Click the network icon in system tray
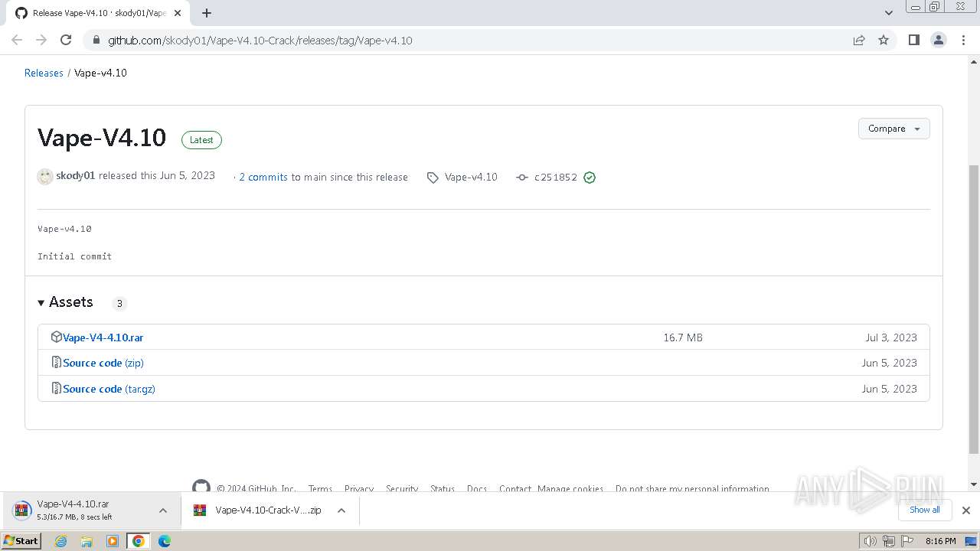 tap(889, 541)
